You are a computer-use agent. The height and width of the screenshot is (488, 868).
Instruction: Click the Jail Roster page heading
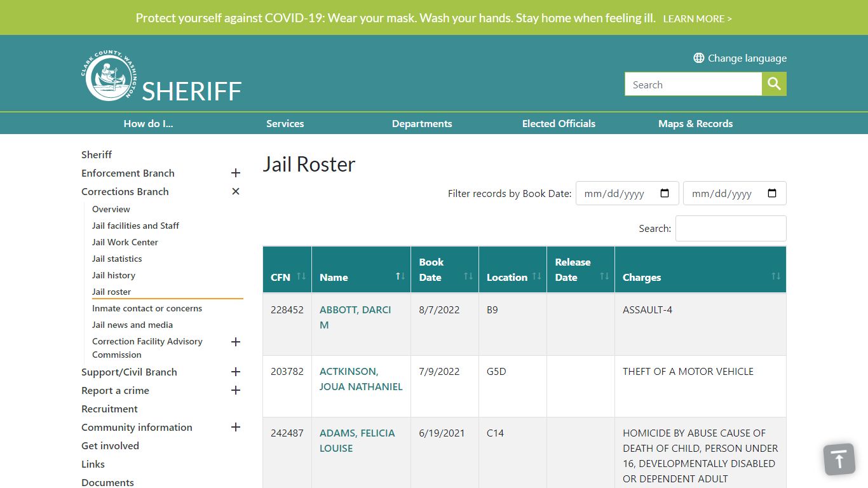pyautogui.click(x=309, y=164)
